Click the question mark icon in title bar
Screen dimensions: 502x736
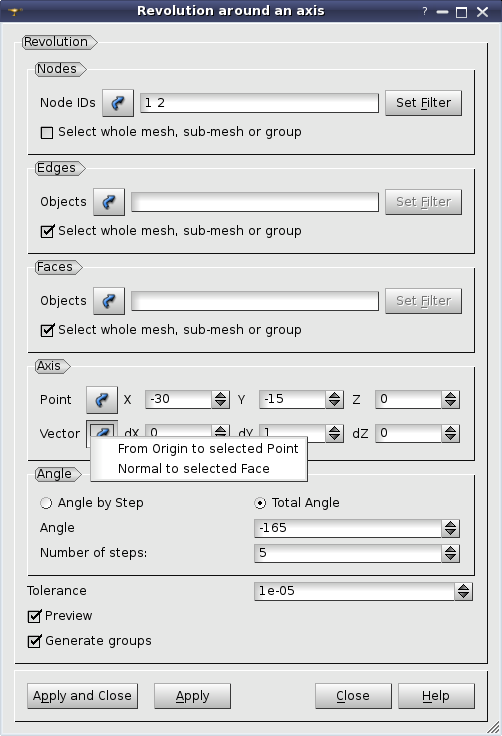tap(425, 11)
